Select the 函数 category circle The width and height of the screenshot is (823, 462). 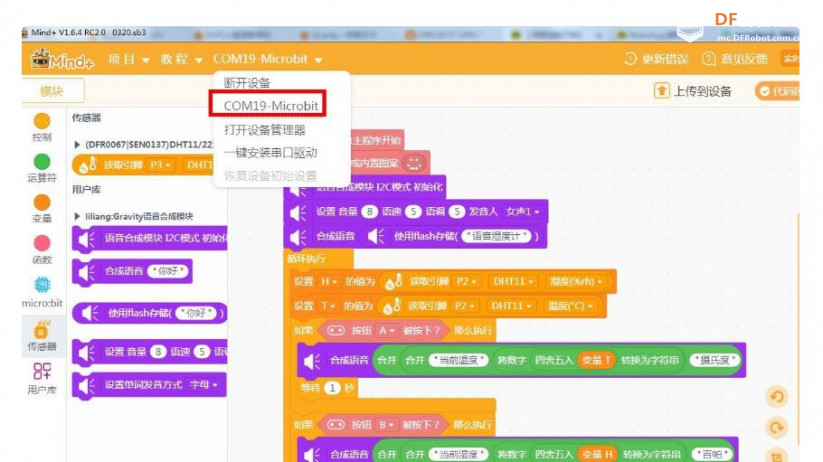coord(42,243)
